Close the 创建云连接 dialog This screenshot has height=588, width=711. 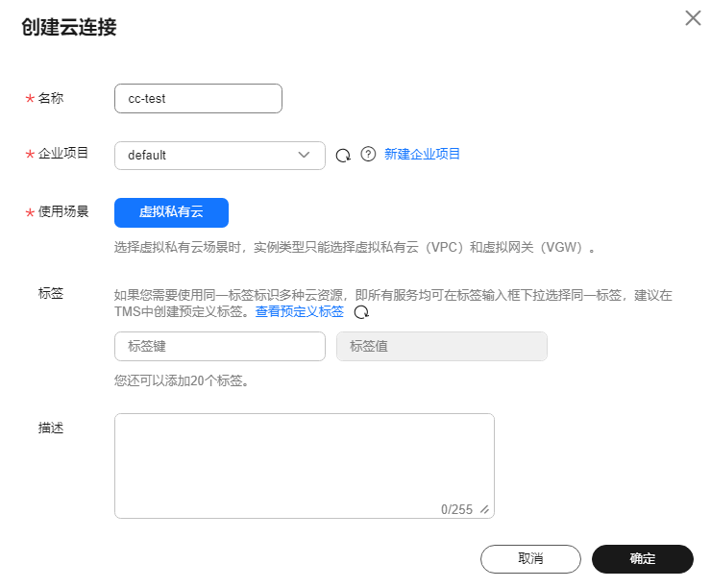point(693,18)
